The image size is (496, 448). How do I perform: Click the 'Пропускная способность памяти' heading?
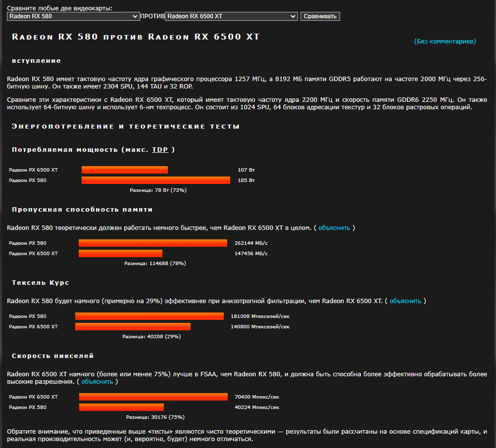(x=82, y=210)
